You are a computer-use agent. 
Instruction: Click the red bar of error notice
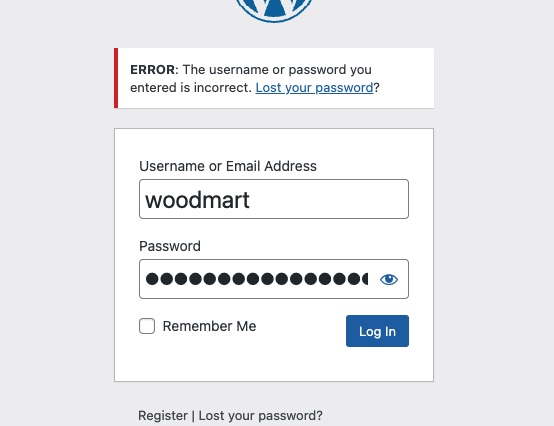[x=116, y=78]
